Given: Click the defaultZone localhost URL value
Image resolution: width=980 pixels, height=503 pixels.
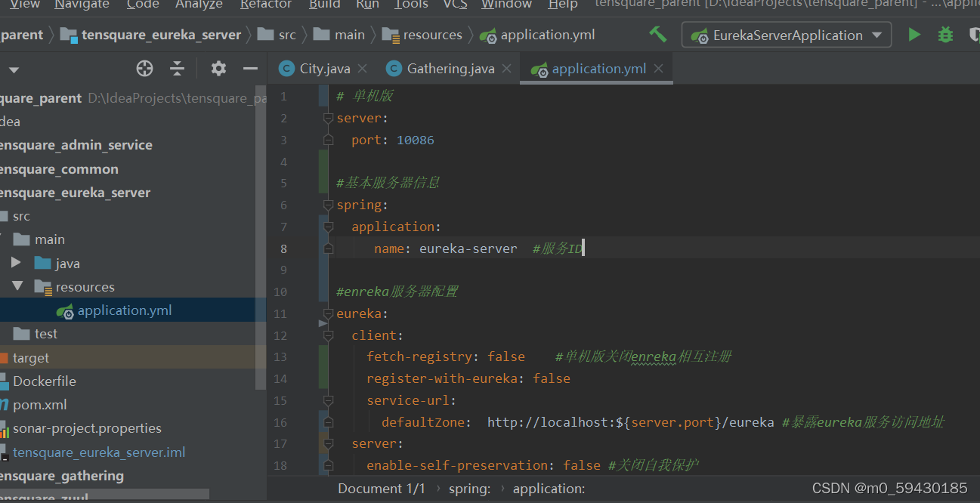Looking at the screenshot, I should coord(630,422).
